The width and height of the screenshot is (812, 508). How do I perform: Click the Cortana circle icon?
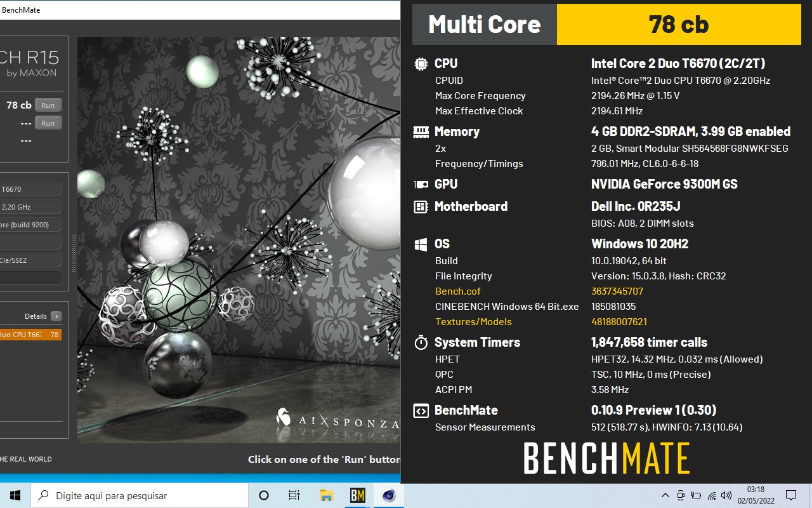[x=264, y=495]
